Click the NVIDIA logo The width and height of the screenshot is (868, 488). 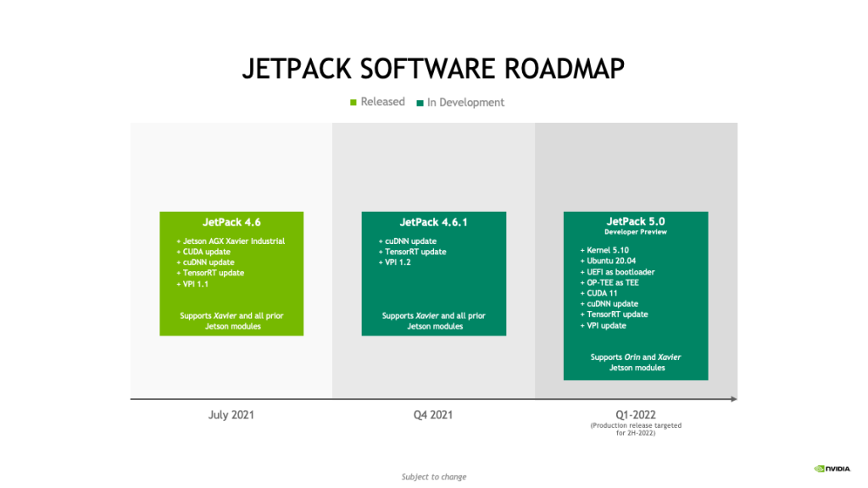(x=832, y=469)
